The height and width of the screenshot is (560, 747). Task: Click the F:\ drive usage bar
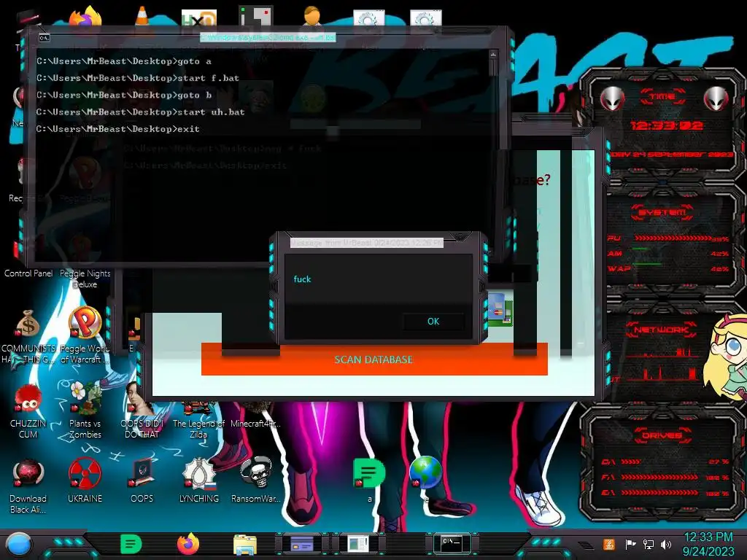click(659, 477)
